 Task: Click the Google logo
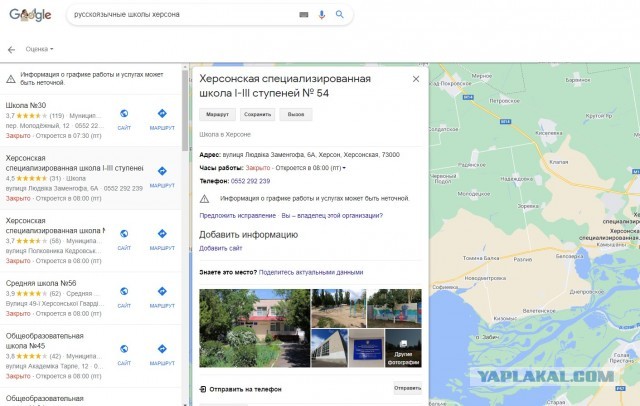[30, 15]
